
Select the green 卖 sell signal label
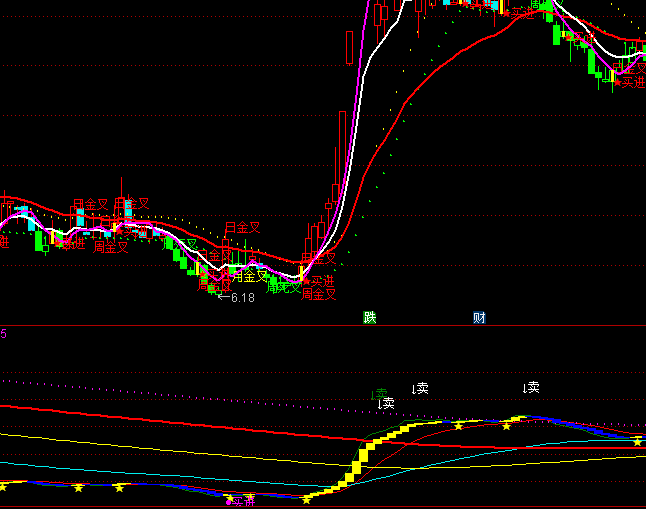(381, 393)
